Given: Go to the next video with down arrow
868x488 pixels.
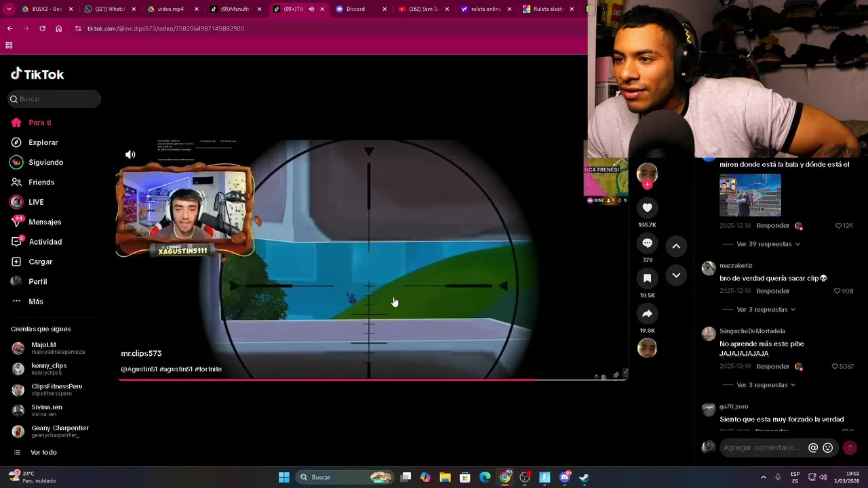Looking at the screenshot, I should click(x=676, y=275).
